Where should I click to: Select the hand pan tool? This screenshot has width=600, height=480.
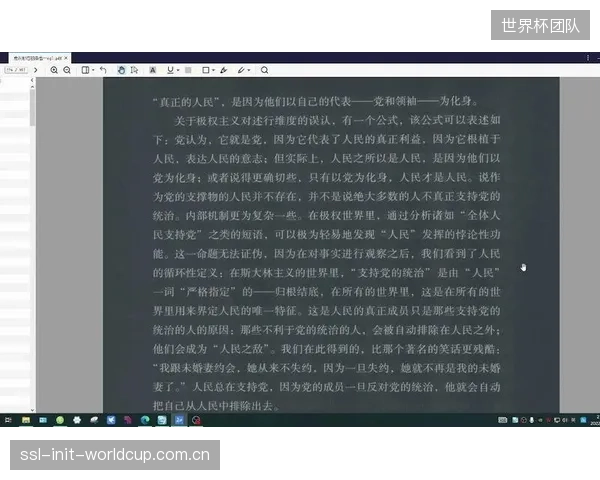coord(121,70)
